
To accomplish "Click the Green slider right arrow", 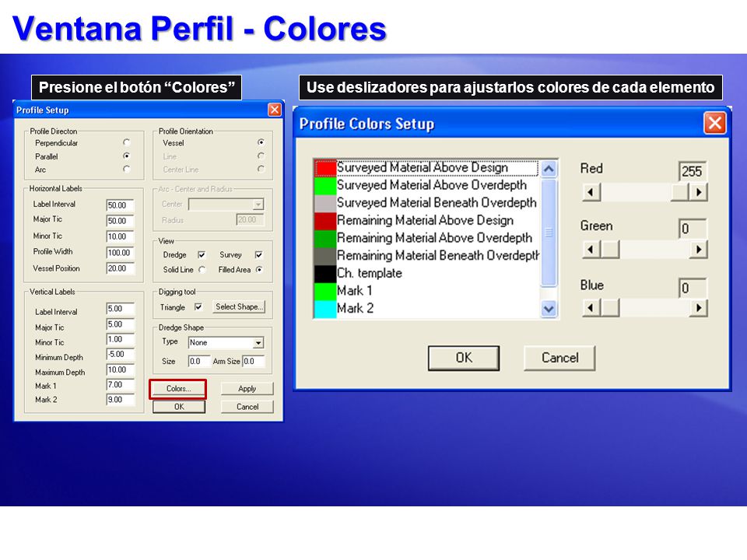I will pos(699,250).
